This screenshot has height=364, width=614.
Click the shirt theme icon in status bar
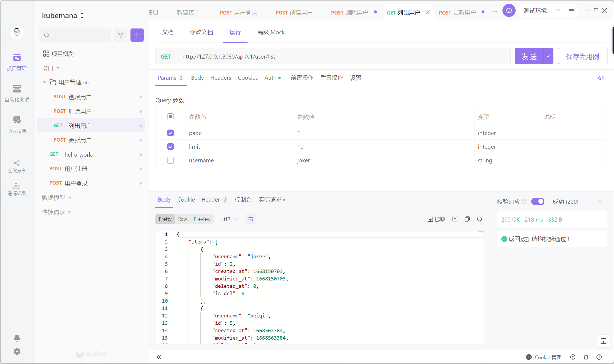(x=586, y=357)
